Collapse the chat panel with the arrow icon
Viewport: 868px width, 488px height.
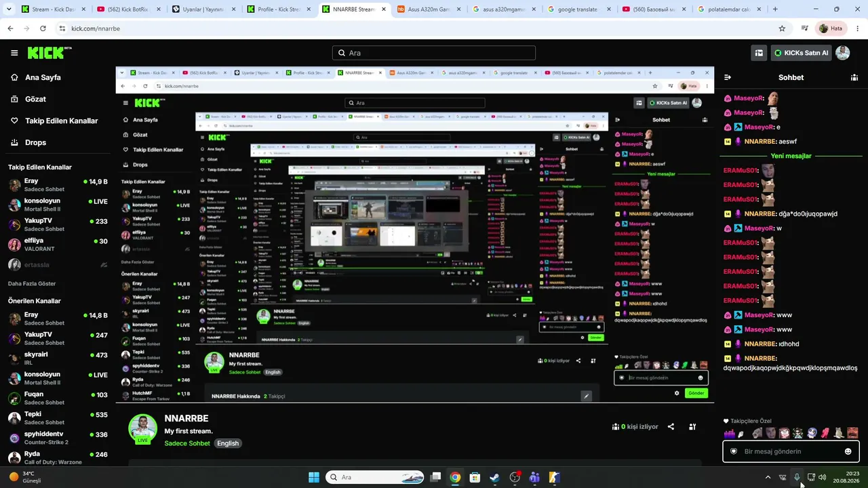728,77
